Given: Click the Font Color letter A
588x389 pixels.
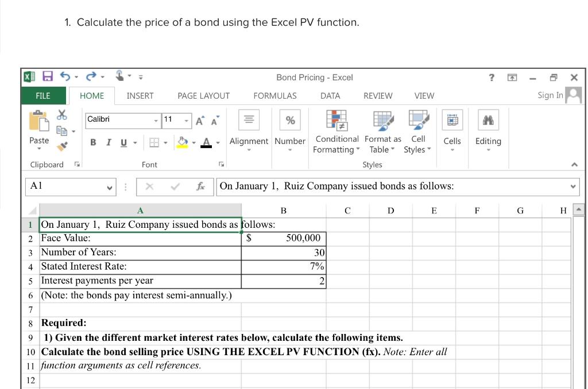Looking at the screenshot, I should [206, 142].
